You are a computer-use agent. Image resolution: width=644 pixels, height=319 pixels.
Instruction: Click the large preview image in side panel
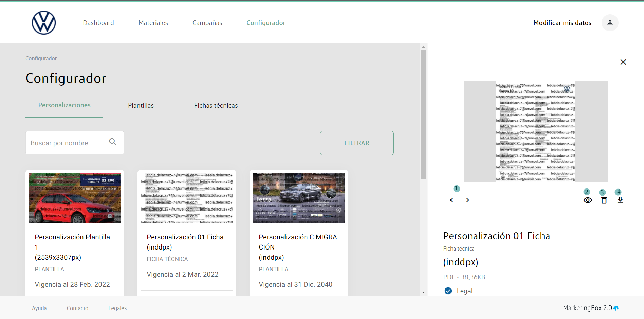[536, 132]
